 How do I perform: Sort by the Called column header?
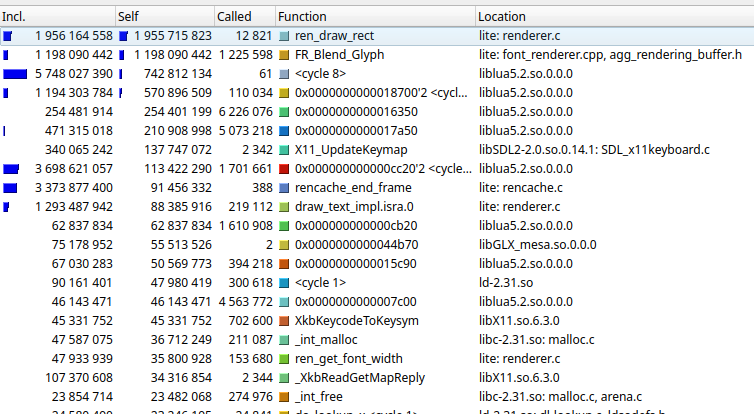pos(245,16)
